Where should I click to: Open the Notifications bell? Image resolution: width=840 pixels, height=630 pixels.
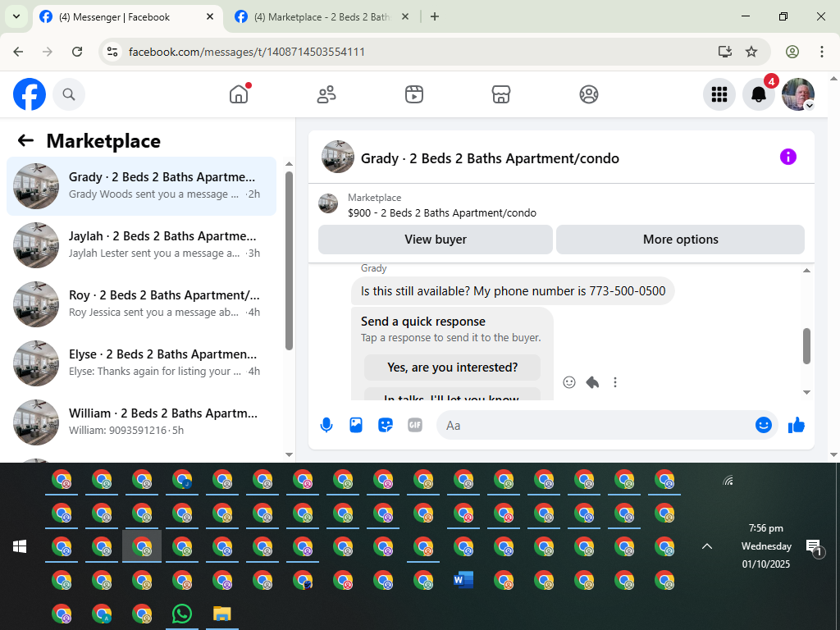tap(759, 94)
